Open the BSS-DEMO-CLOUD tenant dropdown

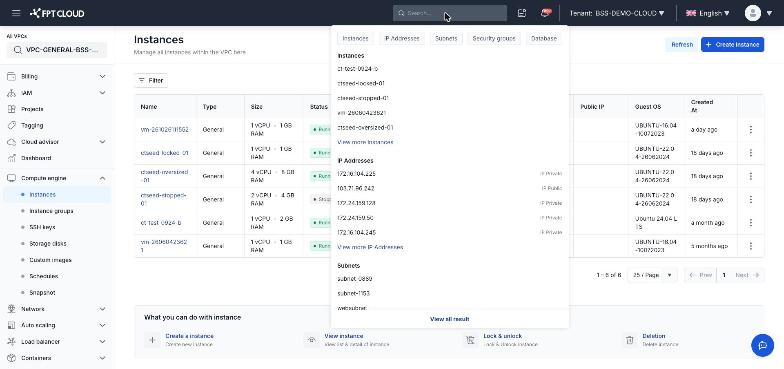click(616, 13)
